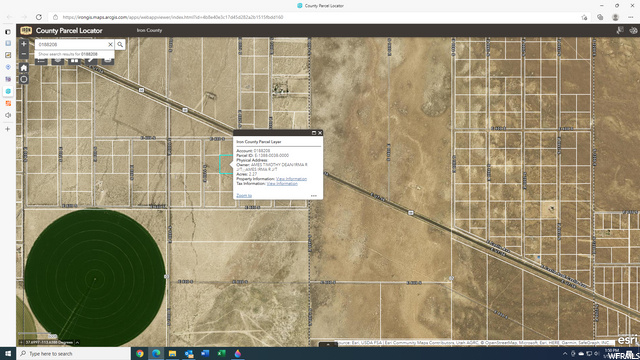Open the legend/list widget in toolbar
The image size is (640, 360).
point(41,61)
